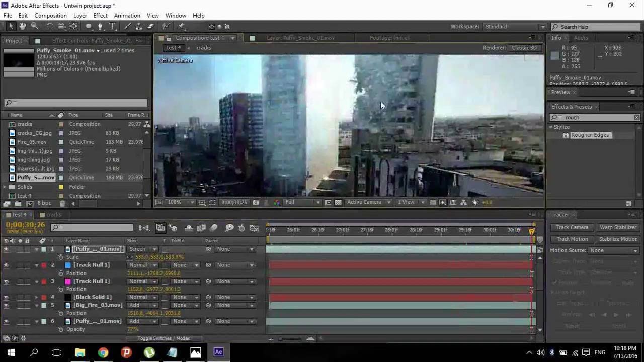
Task: Click the Stabilize Motion button
Action: 618,239
